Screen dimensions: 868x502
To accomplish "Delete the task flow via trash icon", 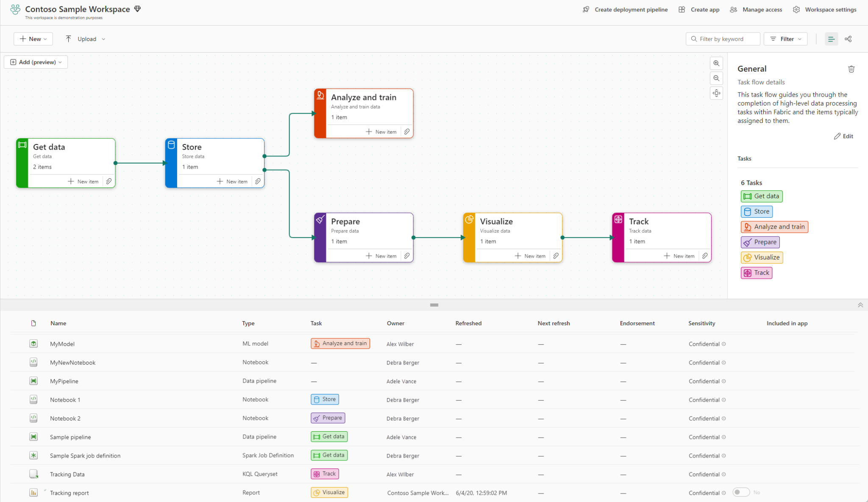I will 852,69.
